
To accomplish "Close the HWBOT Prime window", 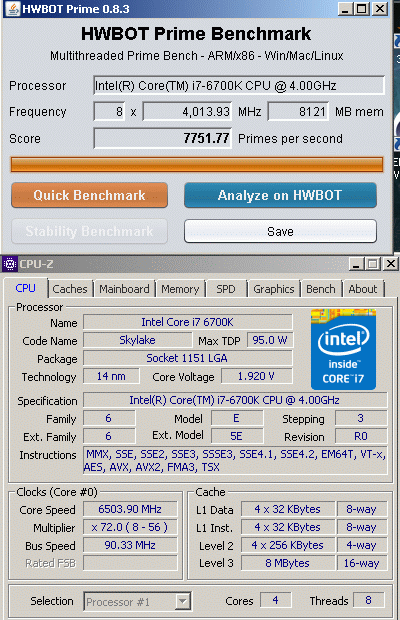I will click(x=380, y=9).
